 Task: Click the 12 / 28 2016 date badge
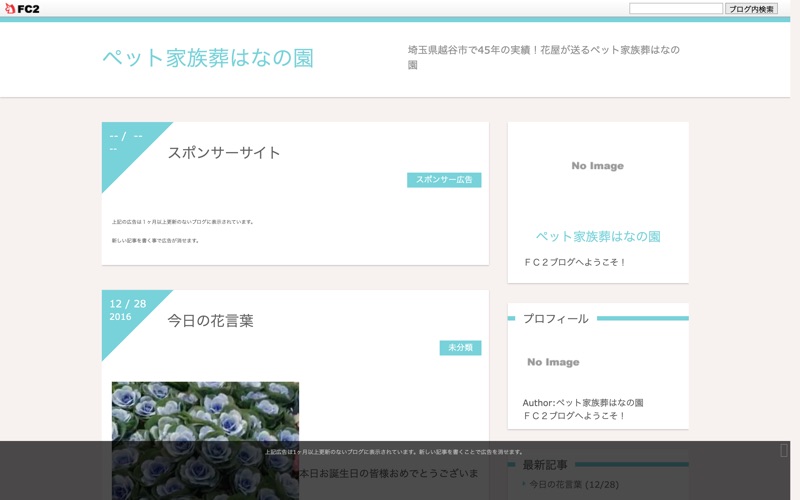pos(128,310)
